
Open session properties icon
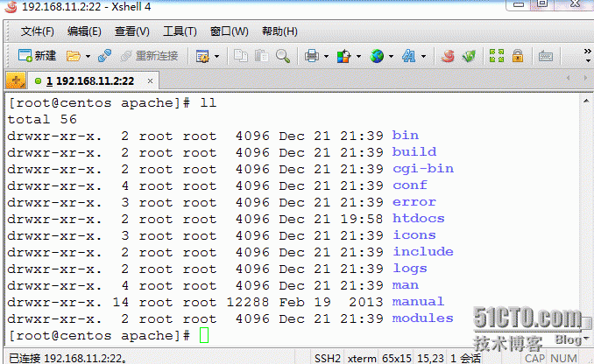pyautogui.click(x=202, y=56)
